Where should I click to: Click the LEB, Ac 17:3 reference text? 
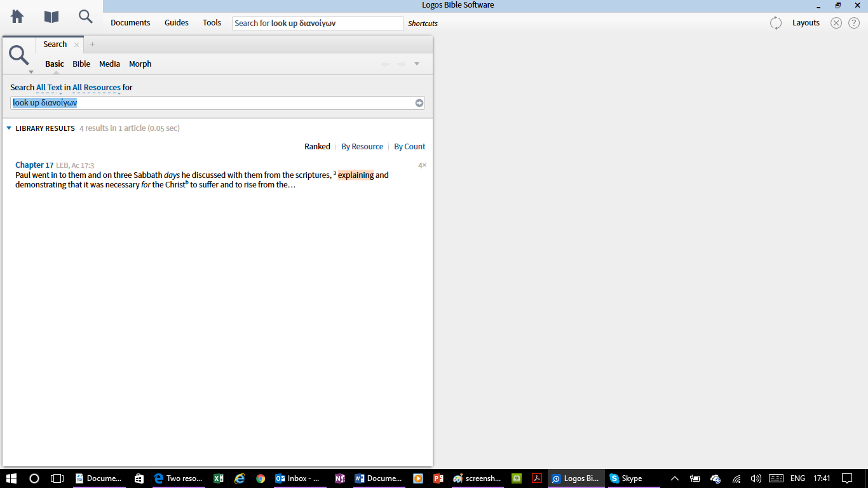click(75, 165)
